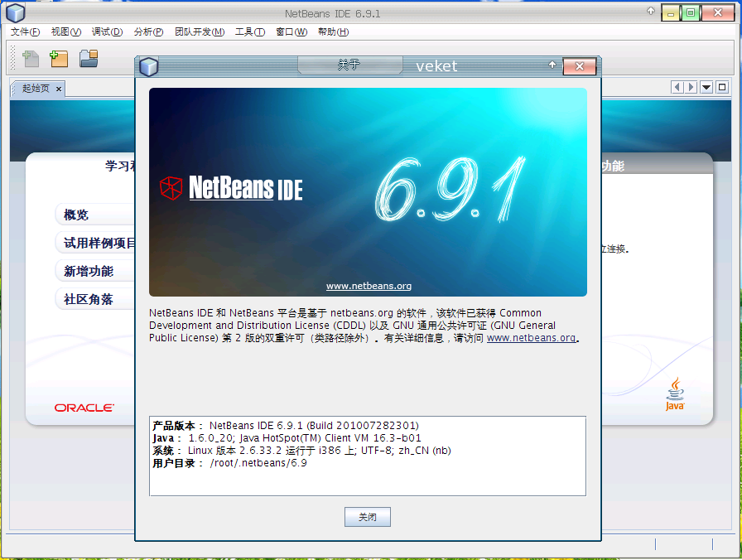Click the shade arrow in About dialog title bar
The width and height of the screenshot is (742, 560).
coord(552,65)
